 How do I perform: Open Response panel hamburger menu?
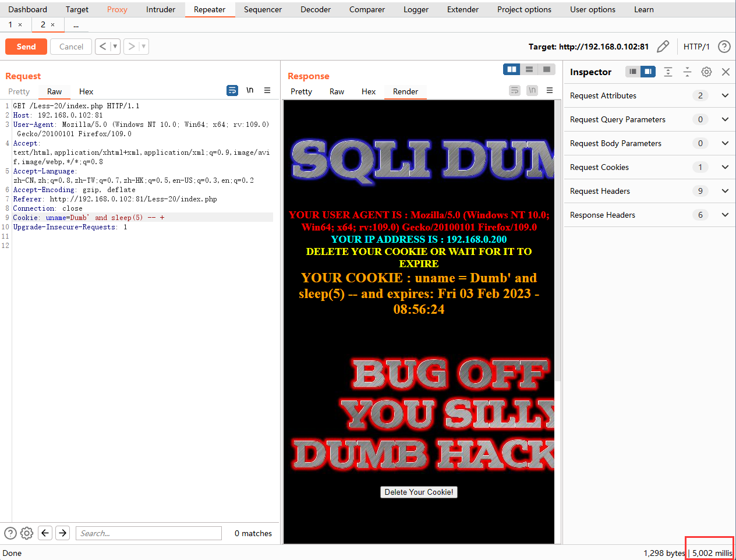550,90
